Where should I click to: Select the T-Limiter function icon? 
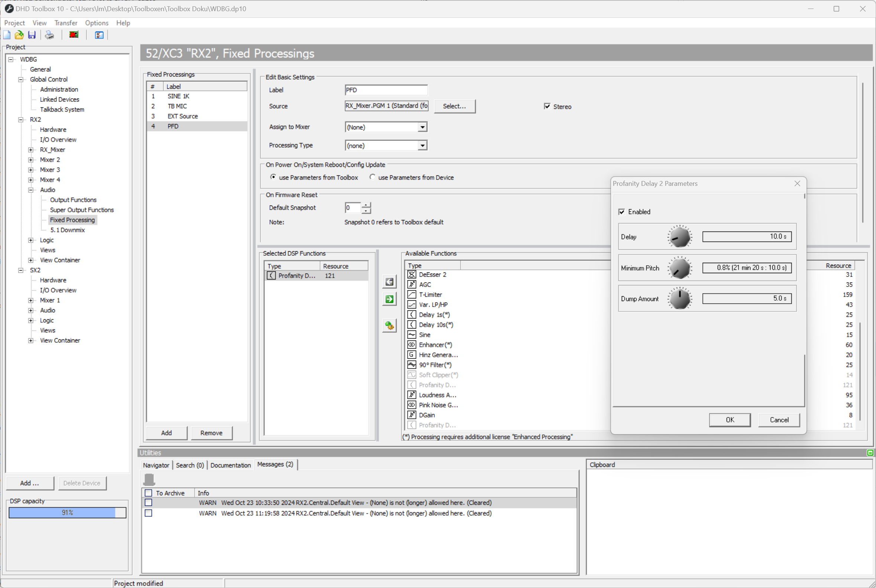point(412,294)
